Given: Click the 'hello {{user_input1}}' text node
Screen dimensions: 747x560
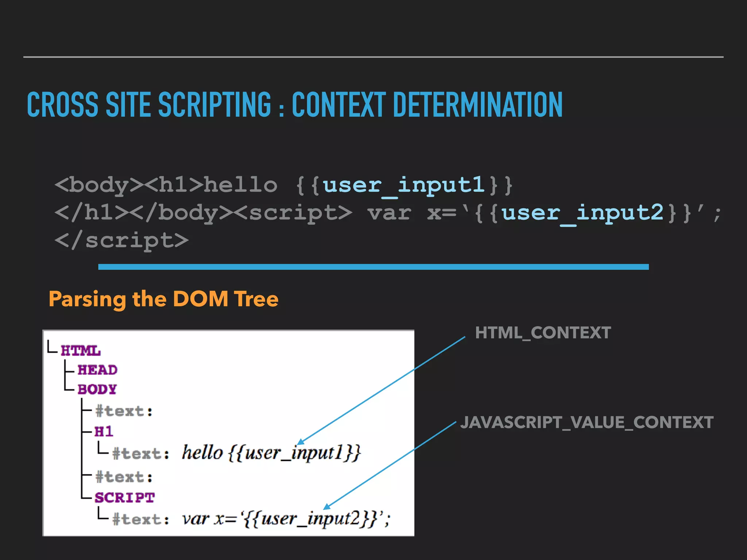Looking at the screenshot, I should click(x=271, y=453).
